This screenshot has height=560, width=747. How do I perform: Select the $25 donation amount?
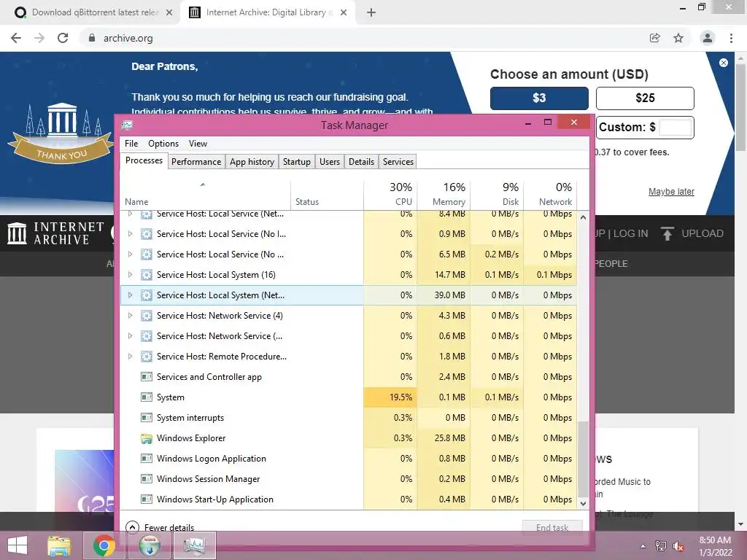(x=645, y=98)
